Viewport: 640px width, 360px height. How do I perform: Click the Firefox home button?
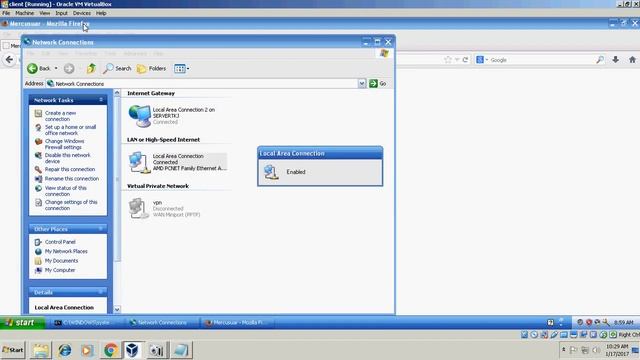coord(632,60)
